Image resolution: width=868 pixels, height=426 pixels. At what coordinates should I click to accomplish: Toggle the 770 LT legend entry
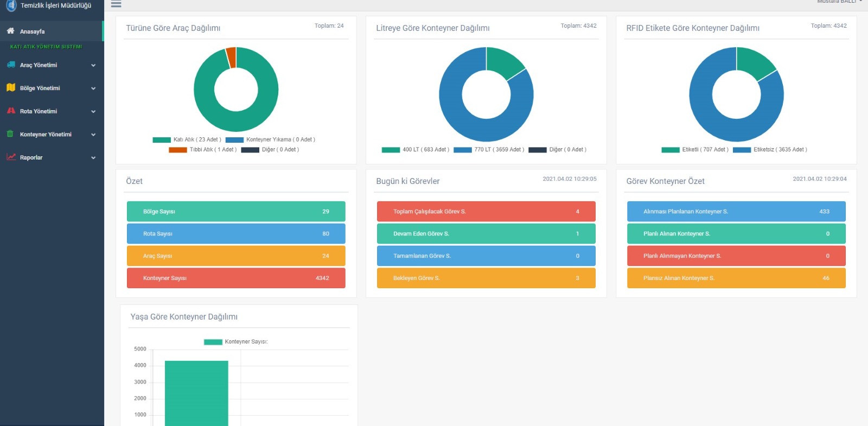coord(489,150)
